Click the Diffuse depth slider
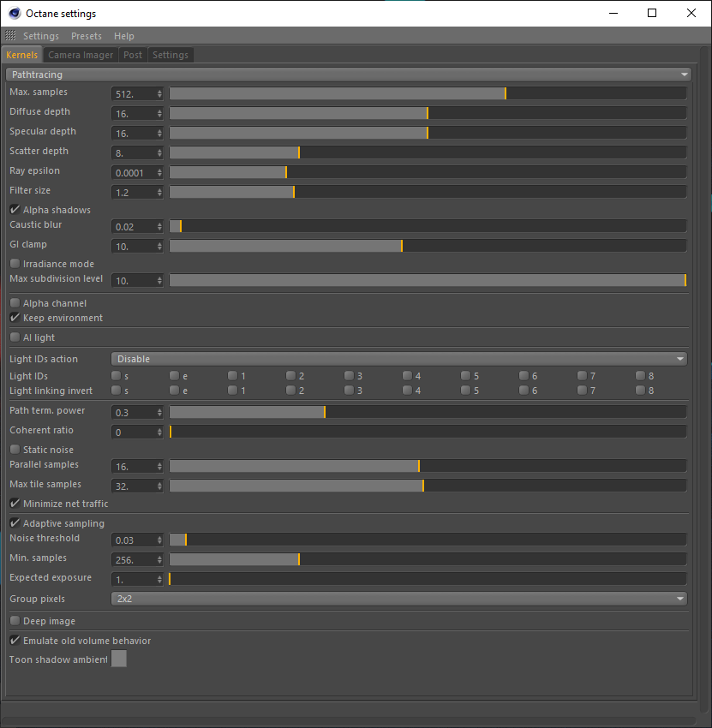This screenshot has height=728, width=712. point(428,113)
